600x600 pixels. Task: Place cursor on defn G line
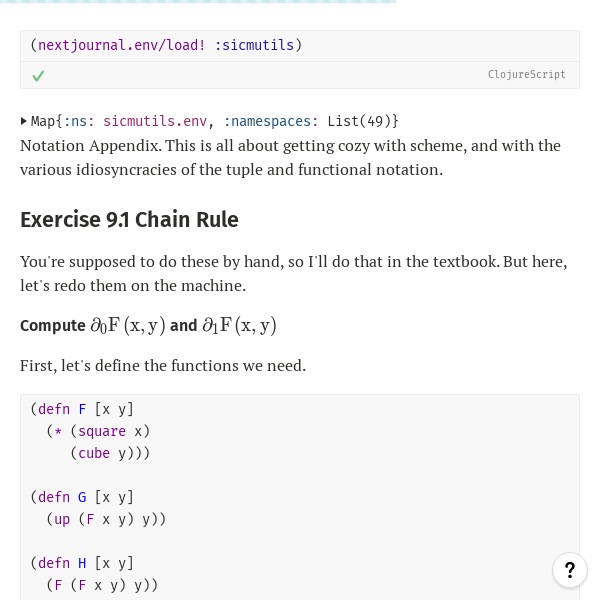pyautogui.click(x=82, y=497)
